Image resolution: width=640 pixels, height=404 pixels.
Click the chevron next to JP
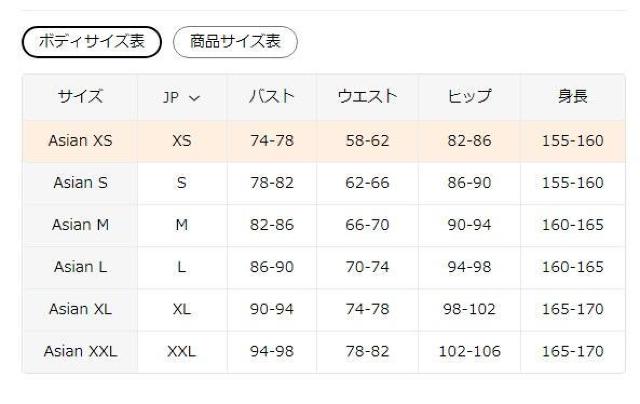[194, 98]
